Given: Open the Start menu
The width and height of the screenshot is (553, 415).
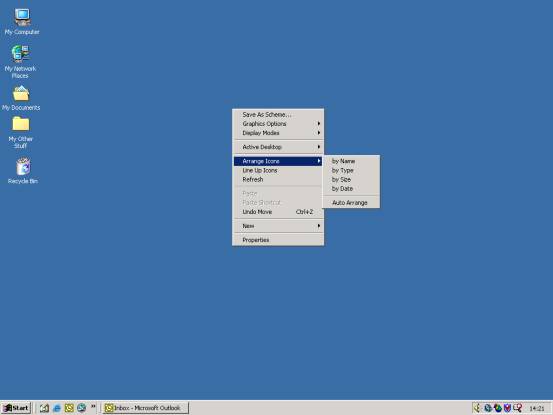Looking at the screenshot, I should 16,408.
